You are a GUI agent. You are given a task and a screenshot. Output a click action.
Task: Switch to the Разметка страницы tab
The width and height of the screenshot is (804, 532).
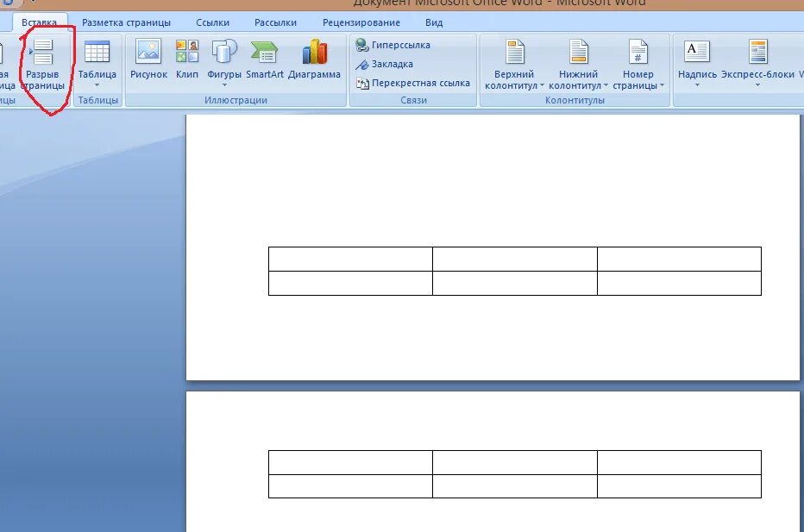tap(126, 22)
